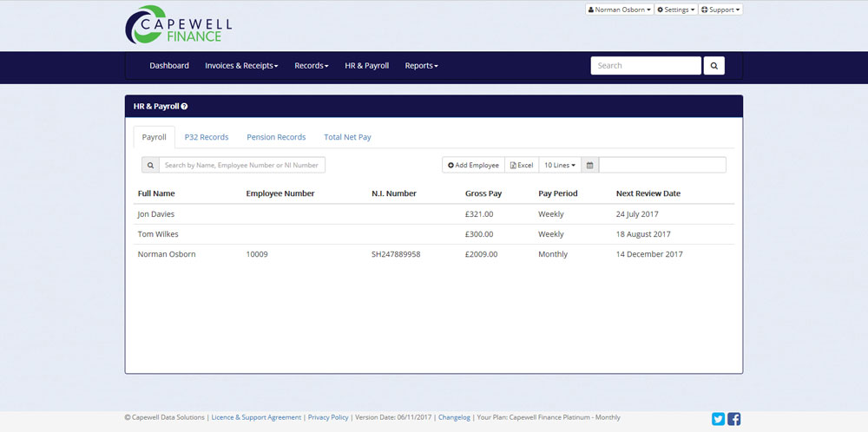Select the Tom Wilkes row name
The width and height of the screenshot is (868, 432).
pos(158,234)
